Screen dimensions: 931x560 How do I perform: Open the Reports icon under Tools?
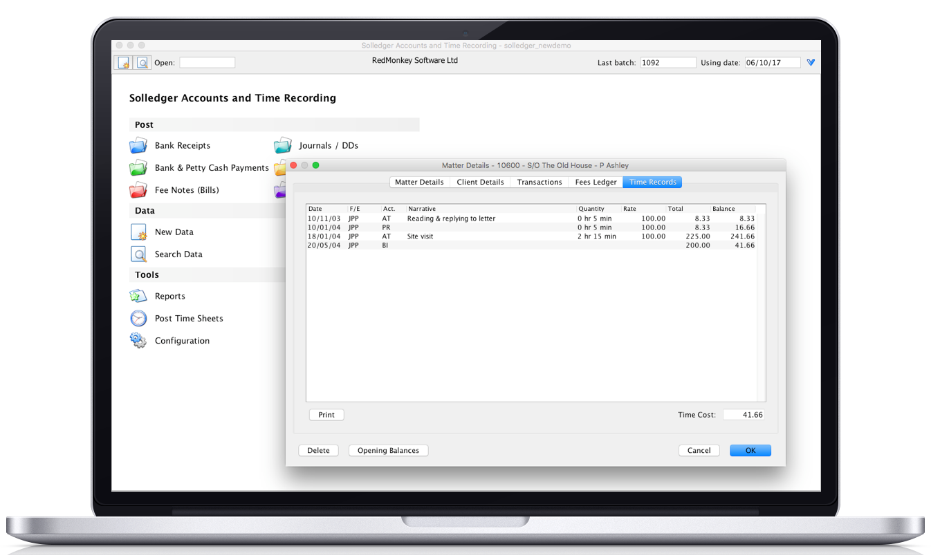pos(139,297)
